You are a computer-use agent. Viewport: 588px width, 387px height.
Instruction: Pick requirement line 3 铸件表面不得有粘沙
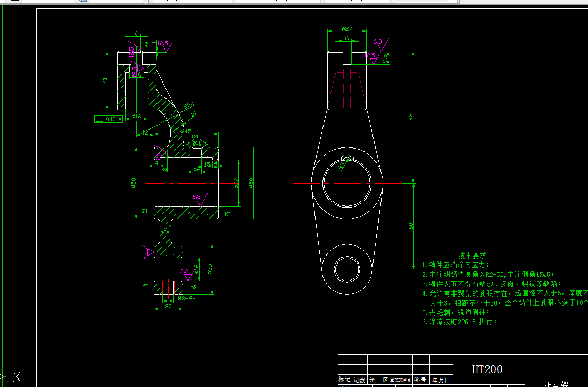(x=492, y=284)
